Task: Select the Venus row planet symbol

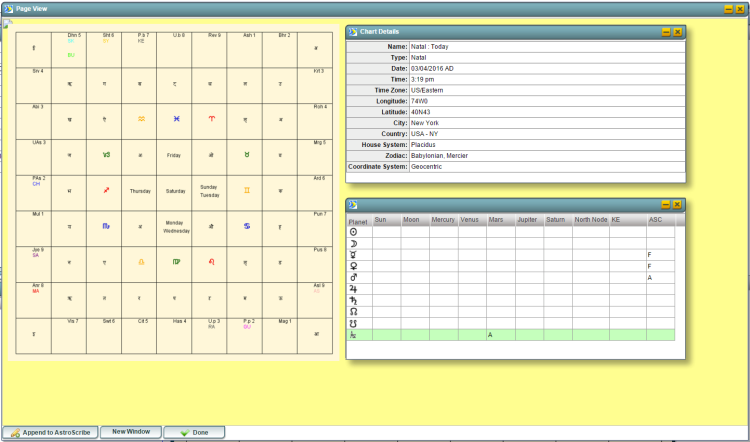Action: point(352,266)
